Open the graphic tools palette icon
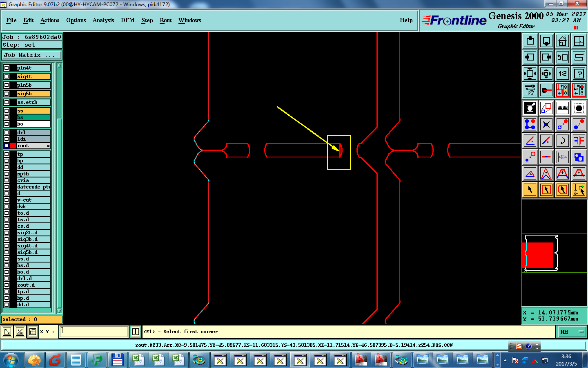Viewport: 588px width, 368px height. click(x=530, y=90)
